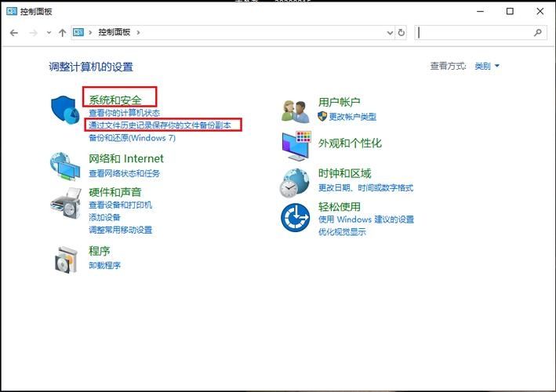Screen dimensions: 556x392
Task: Click 更改帐户类型 link
Action: point(352,117)
